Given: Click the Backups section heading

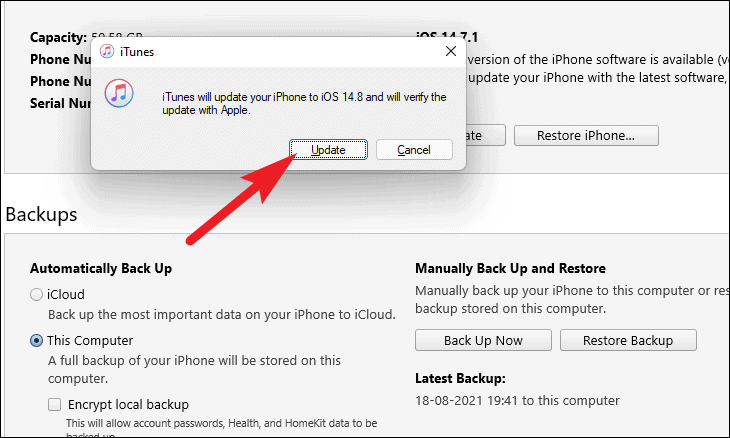Looking at the screenshot, I should pos(41,215).
